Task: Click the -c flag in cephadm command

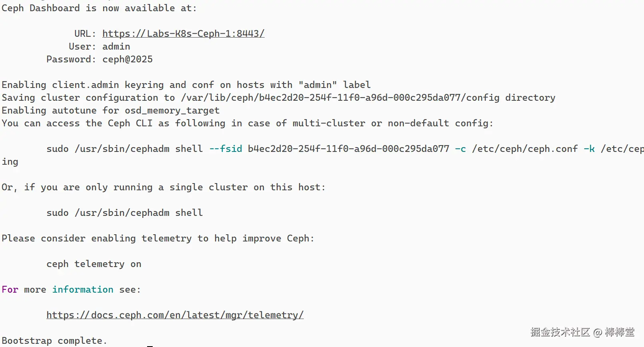Action: coord(461,149)
